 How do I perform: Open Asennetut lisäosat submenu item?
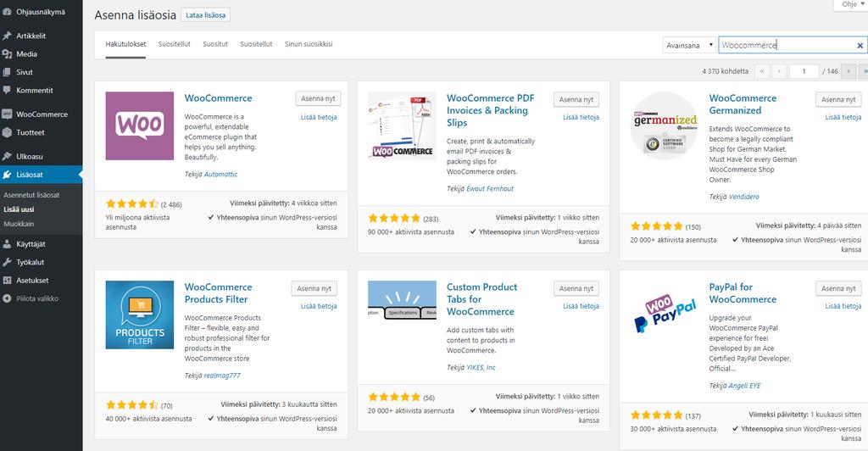31,195
